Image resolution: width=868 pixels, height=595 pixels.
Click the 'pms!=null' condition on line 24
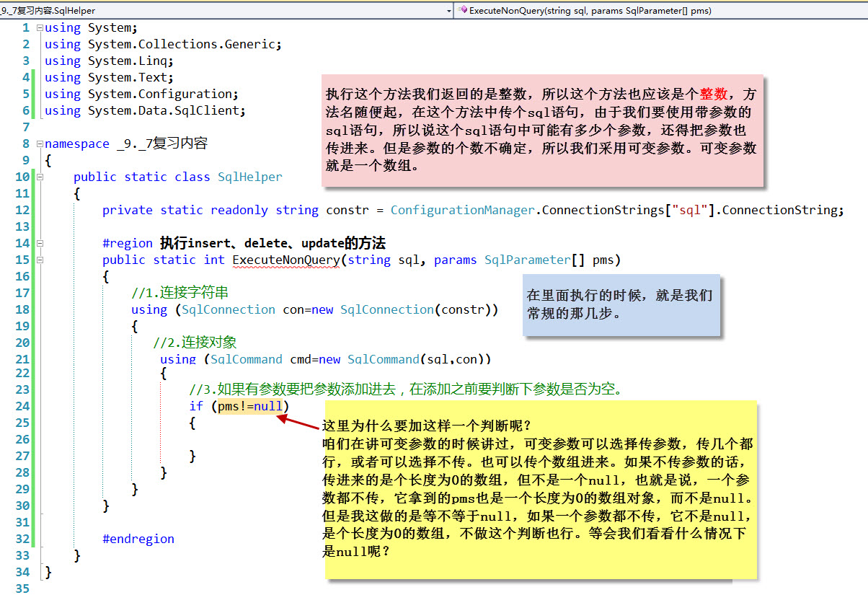pyautogui.click(x=250, y=406)
